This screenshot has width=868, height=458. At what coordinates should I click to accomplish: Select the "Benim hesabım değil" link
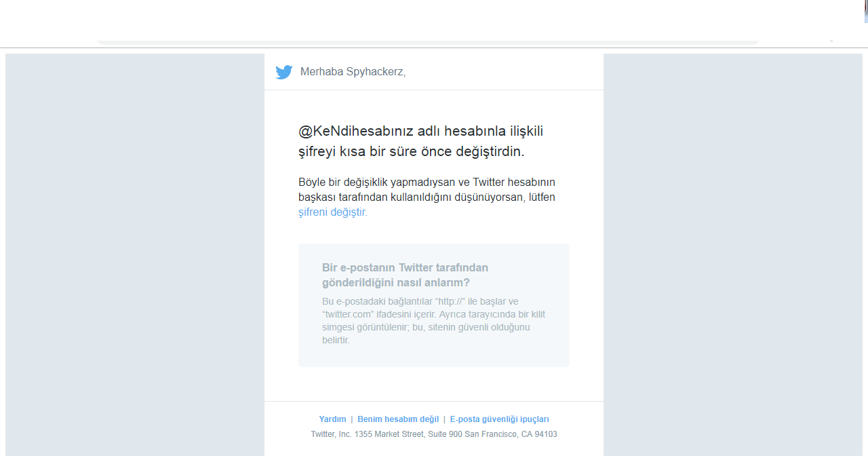[x=398, y=419]
